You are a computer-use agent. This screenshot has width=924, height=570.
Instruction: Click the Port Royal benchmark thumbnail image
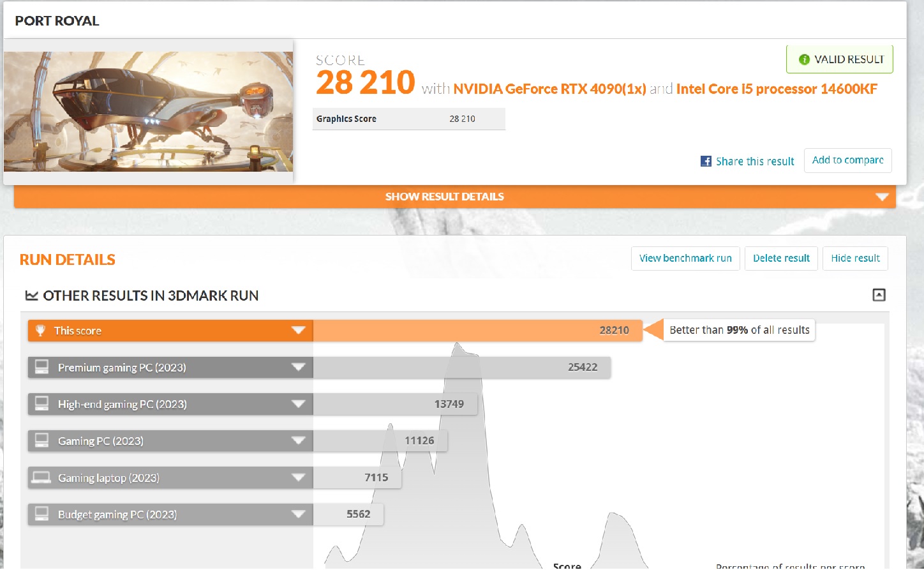[148, 112]
